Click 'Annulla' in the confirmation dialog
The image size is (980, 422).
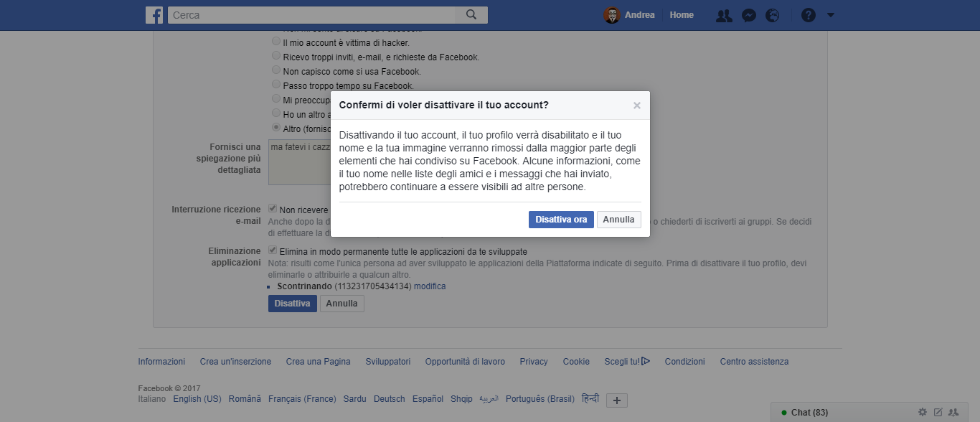[x=619, y=220]
